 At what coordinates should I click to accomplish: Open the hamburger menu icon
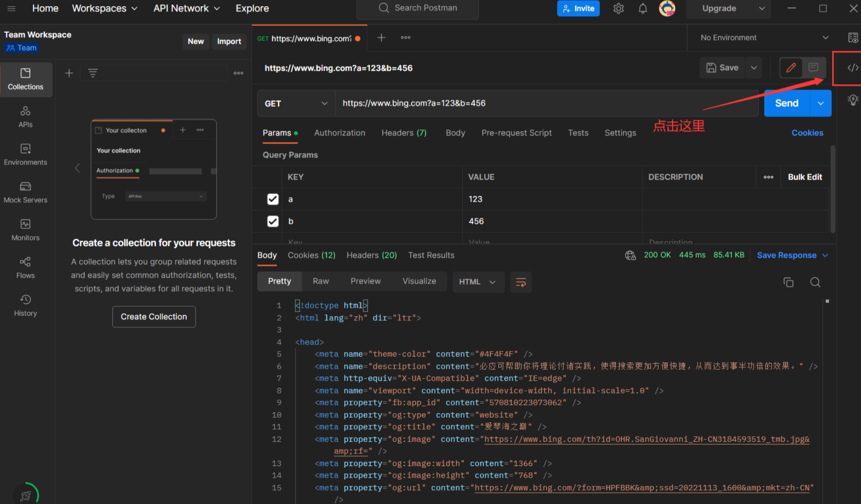[x=12, y=8]
